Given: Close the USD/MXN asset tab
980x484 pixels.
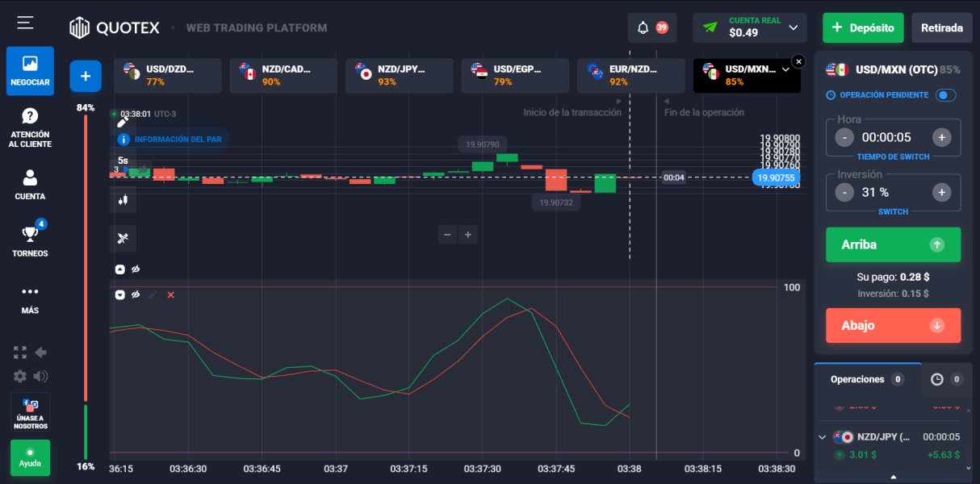Looking at the screenshot, I should (x=798, y=61).
